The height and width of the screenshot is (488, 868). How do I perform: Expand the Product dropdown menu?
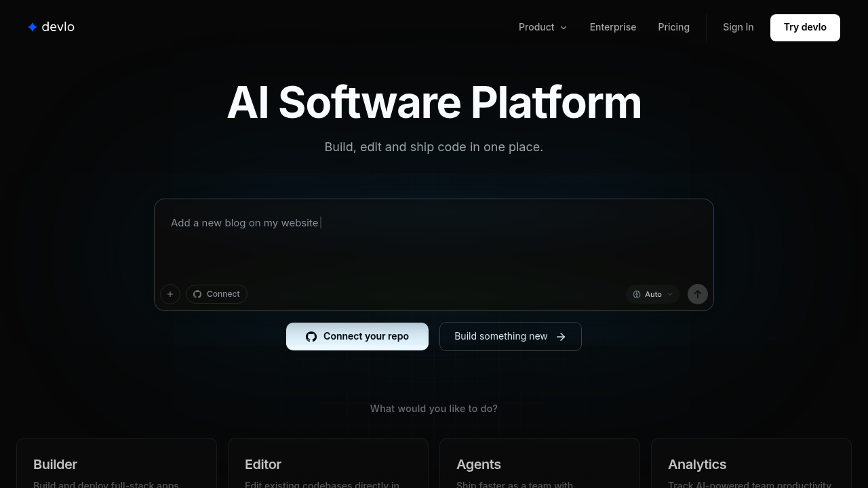(x=542, y=27)
